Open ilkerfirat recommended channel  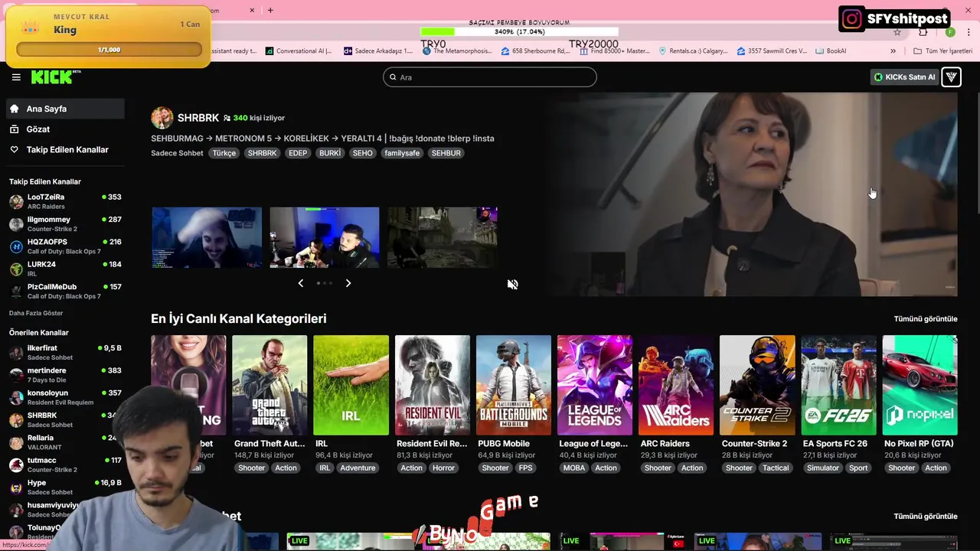65,353
